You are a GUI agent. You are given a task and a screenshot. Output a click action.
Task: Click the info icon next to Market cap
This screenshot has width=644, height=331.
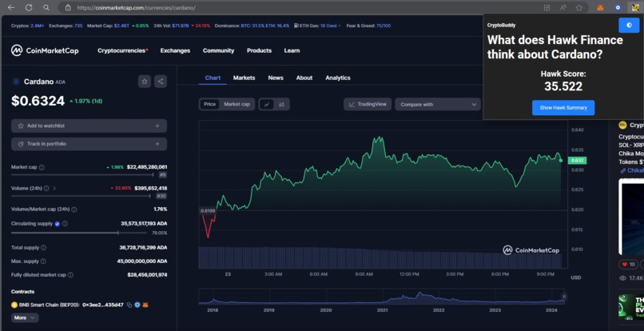click(x=42, y=167)
